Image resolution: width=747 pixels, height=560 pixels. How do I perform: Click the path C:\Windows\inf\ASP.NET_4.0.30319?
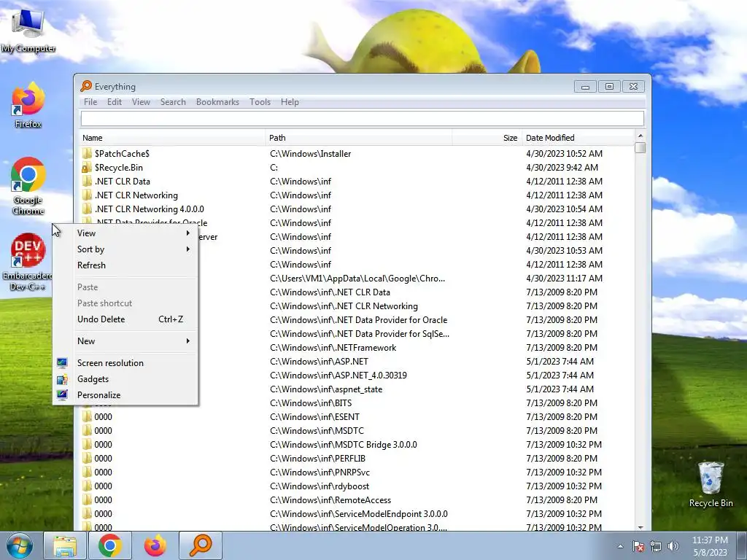point(338,376)
